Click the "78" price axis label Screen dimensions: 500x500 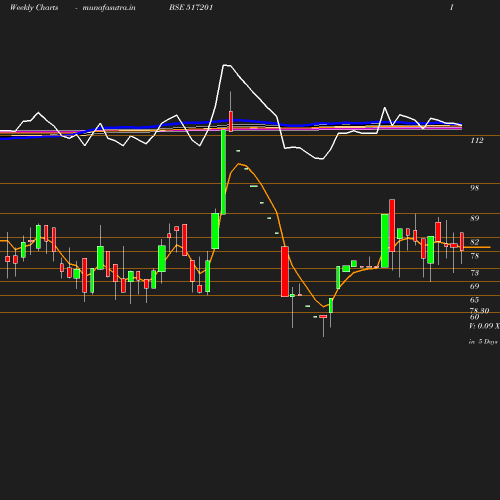click(x=474, y=256)
